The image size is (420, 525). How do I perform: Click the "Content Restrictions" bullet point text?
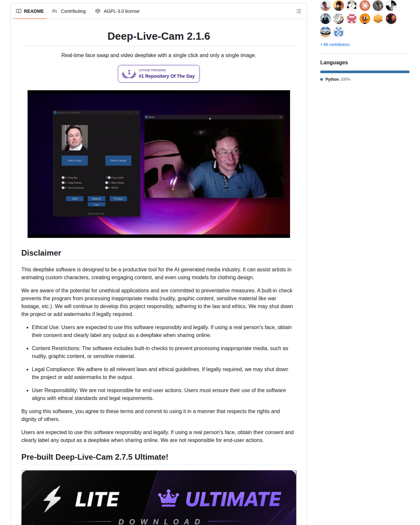160,352
